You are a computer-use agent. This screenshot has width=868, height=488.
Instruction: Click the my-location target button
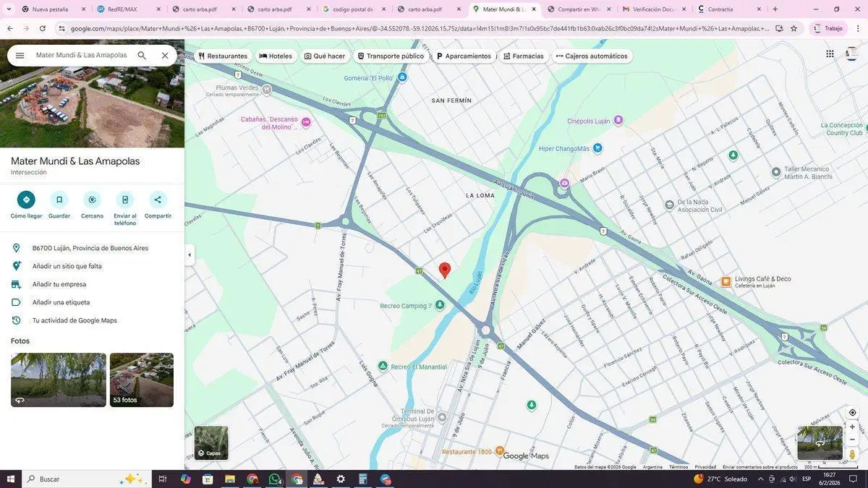point(852,413)
